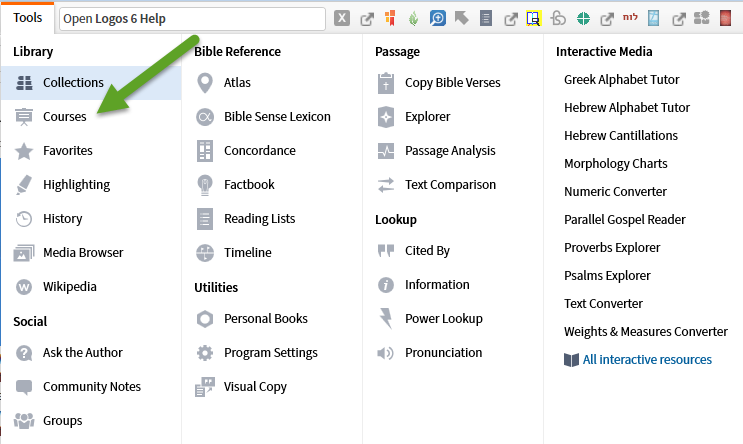Click the Open Logos 6 Help command box
The image size is (743, 444).
[x=192, y=19]
